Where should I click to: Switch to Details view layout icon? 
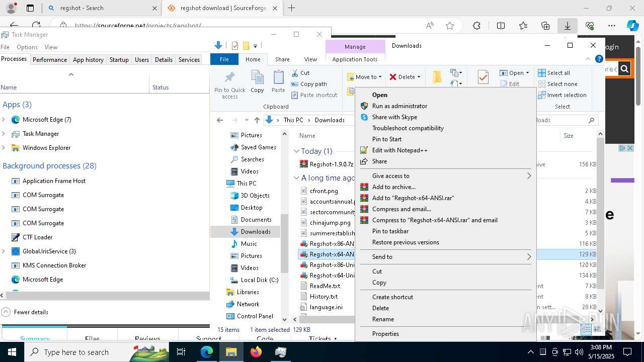[586, 330]
